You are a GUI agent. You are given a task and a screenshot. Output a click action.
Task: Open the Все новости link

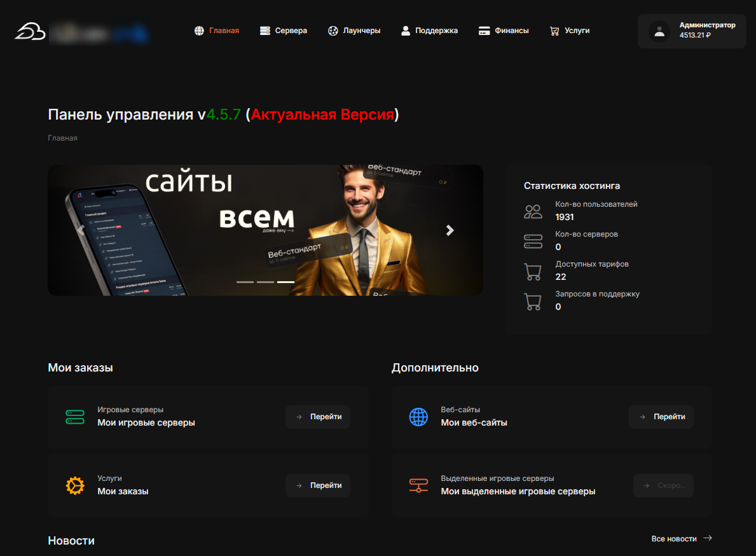[681, 539]
